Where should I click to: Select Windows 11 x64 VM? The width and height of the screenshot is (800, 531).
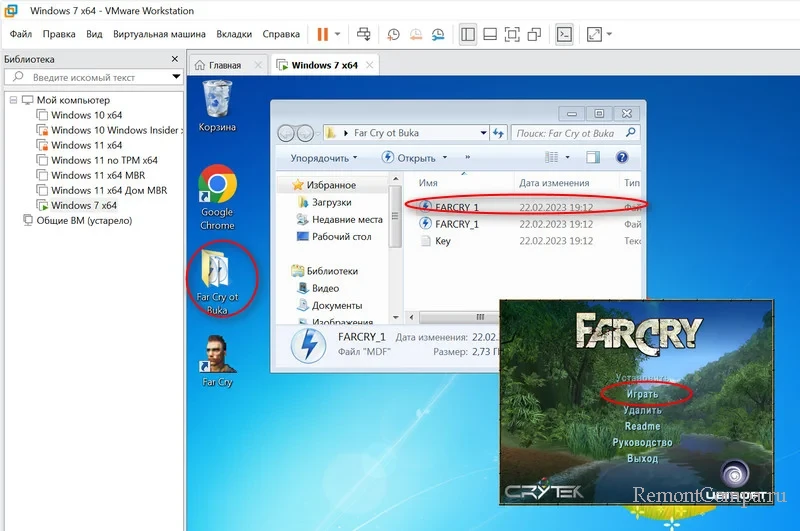point(79,145)
